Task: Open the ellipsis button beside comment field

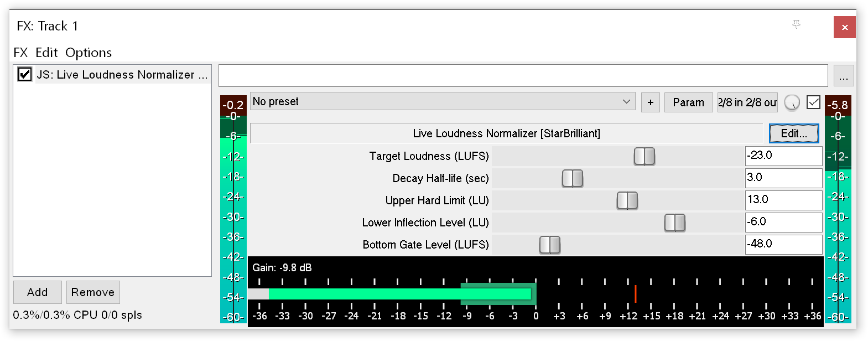Action: point(844,76)
